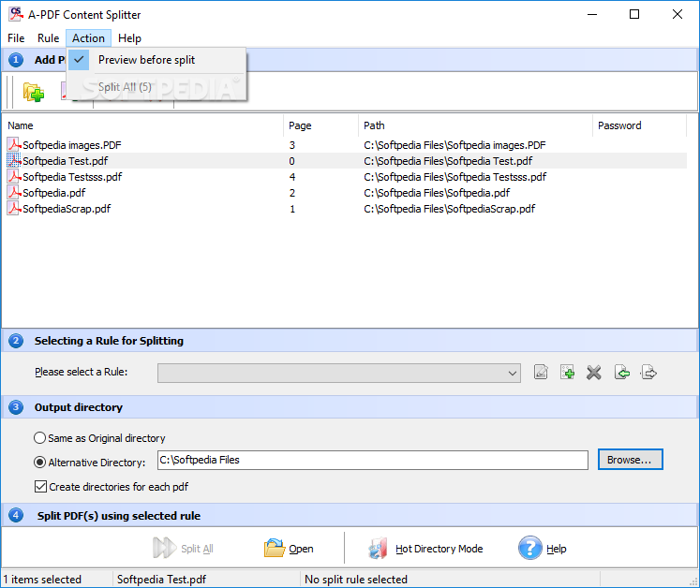Click the A-PDF Content Splitter title bar icon
This screenshot has width=700, height=588.
tap(16, 14)
